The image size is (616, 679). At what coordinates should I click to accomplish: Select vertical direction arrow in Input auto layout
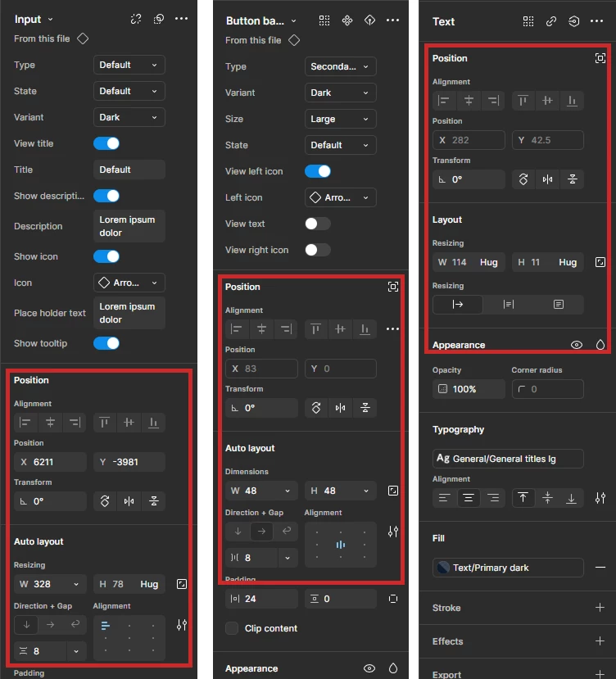26,624
